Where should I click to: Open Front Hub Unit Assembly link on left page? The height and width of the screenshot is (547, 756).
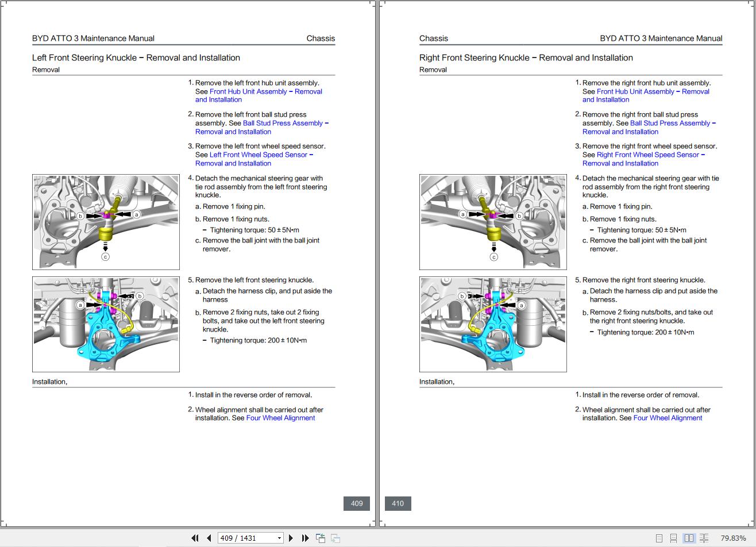tap(259, 95)
